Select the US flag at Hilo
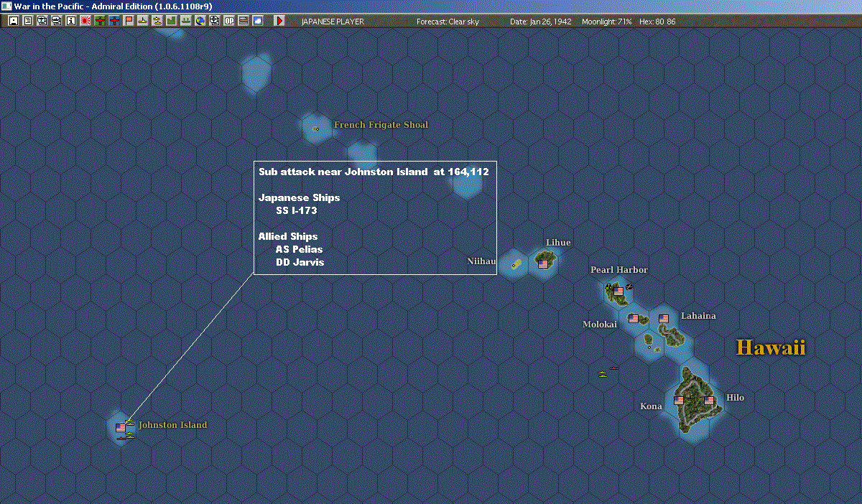 point(709,401)
